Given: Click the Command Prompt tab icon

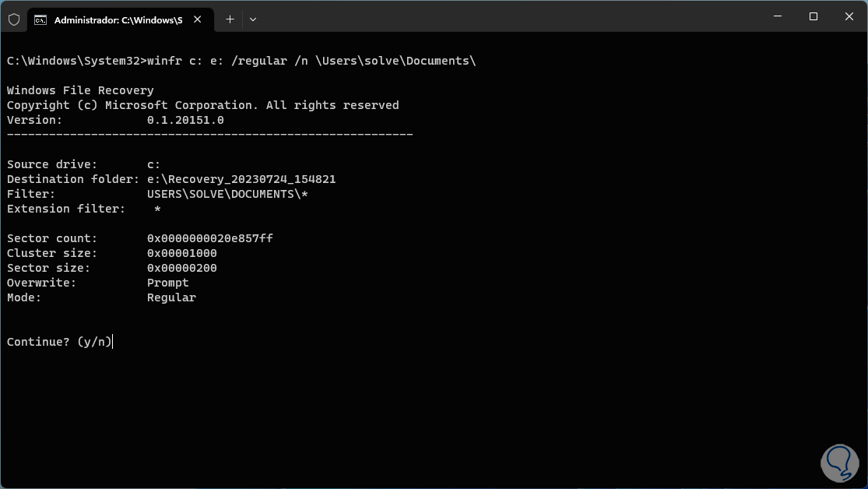Looking at the screenshot, I should tap(40, 19).
